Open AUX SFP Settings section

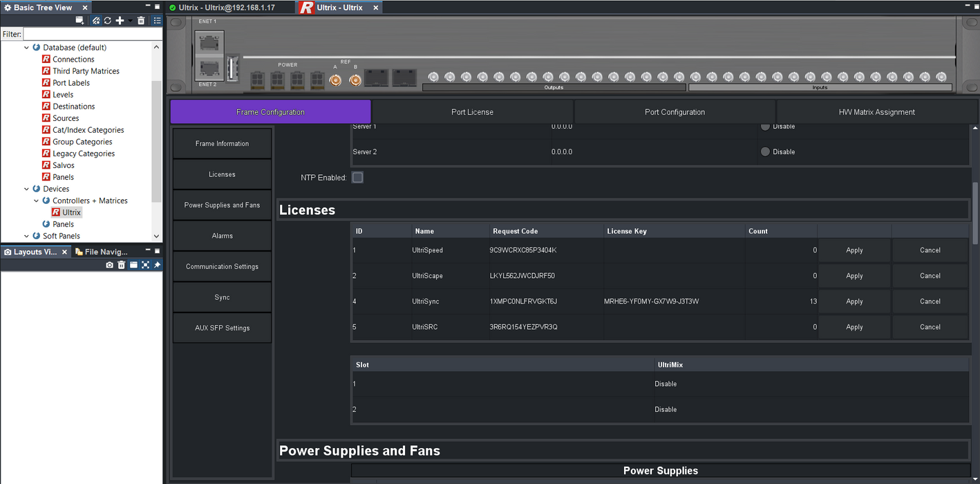tap(222, 328)
